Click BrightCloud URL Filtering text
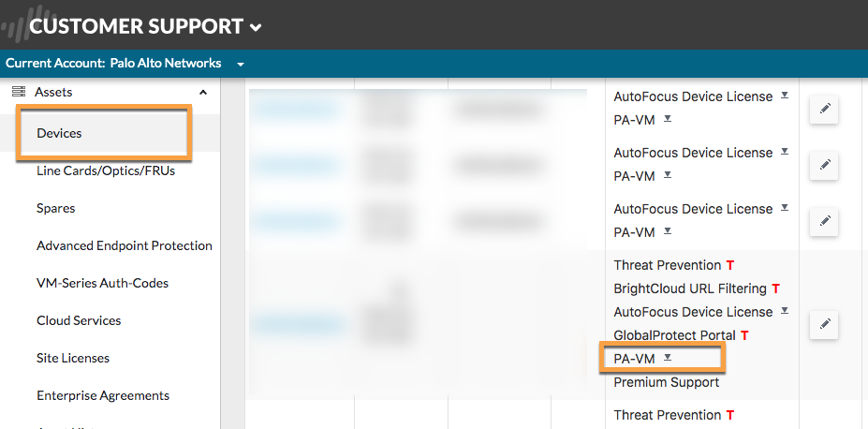 pyautogui.click(x=690, y=288)
